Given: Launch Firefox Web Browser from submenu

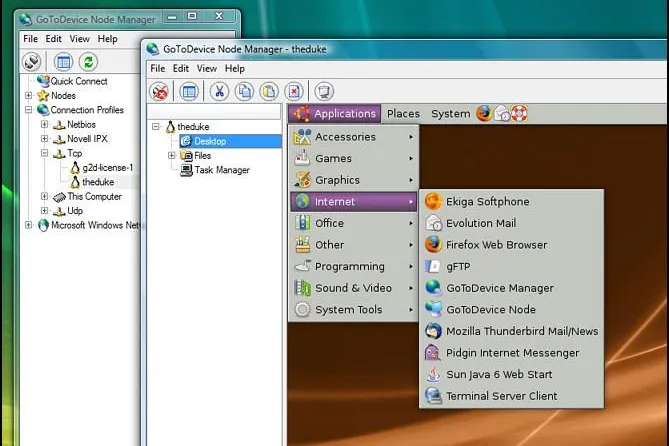Looking at the screenshot, I should point(511,245).
